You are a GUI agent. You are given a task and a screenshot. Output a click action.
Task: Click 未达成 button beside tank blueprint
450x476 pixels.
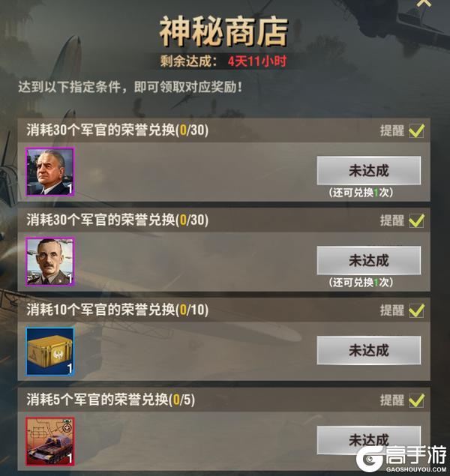click(x=369, y=440)
